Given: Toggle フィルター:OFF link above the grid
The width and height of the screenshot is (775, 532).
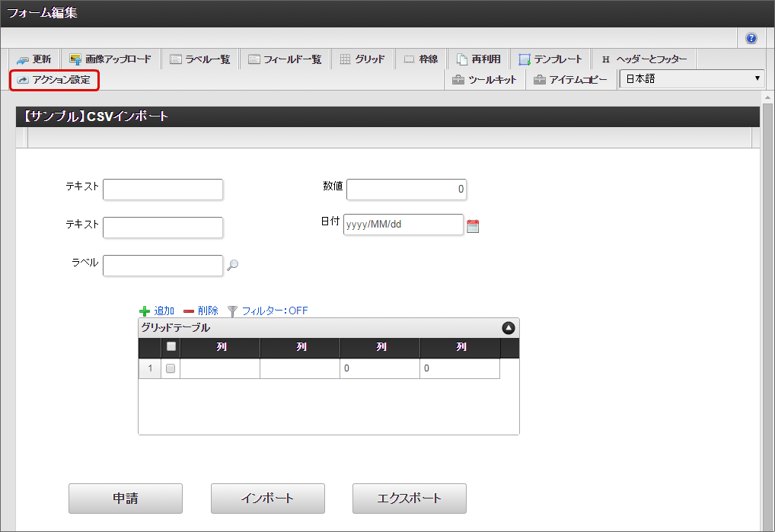Looking at the screenshot, I should coord(275,311).
